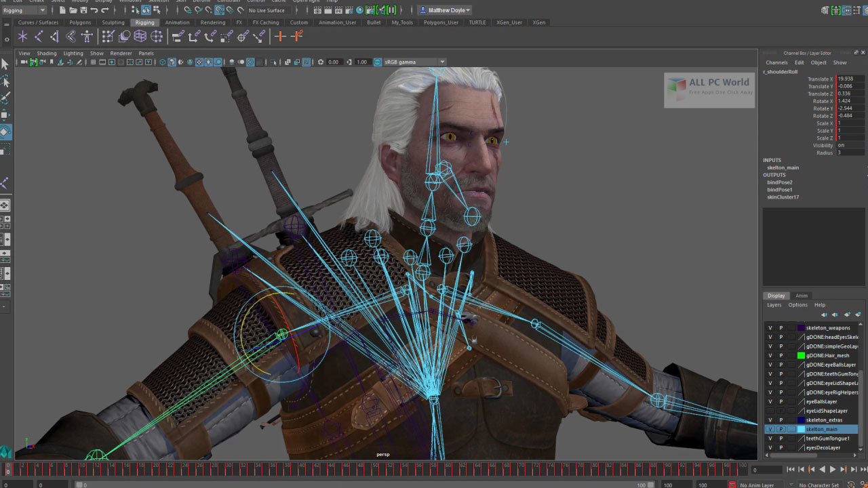Click the No Live Surface button
Screen dimensions: 868x488
[267, 10]
